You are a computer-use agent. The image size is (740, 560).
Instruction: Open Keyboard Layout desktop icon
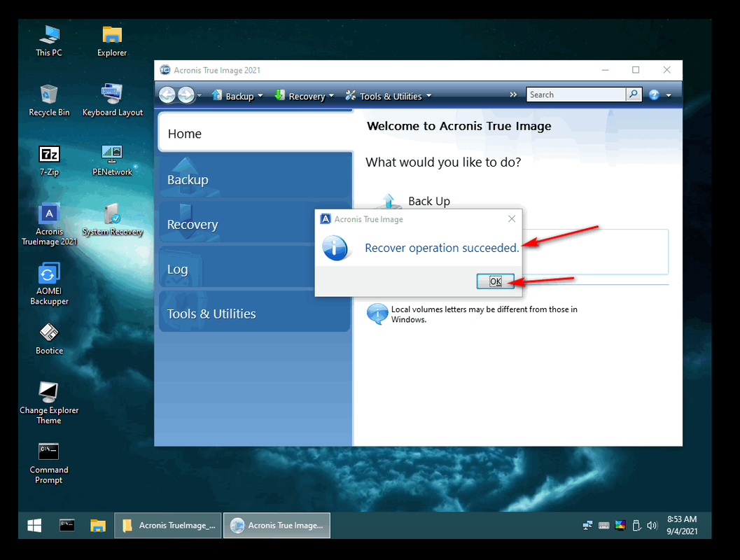(112, 100)
